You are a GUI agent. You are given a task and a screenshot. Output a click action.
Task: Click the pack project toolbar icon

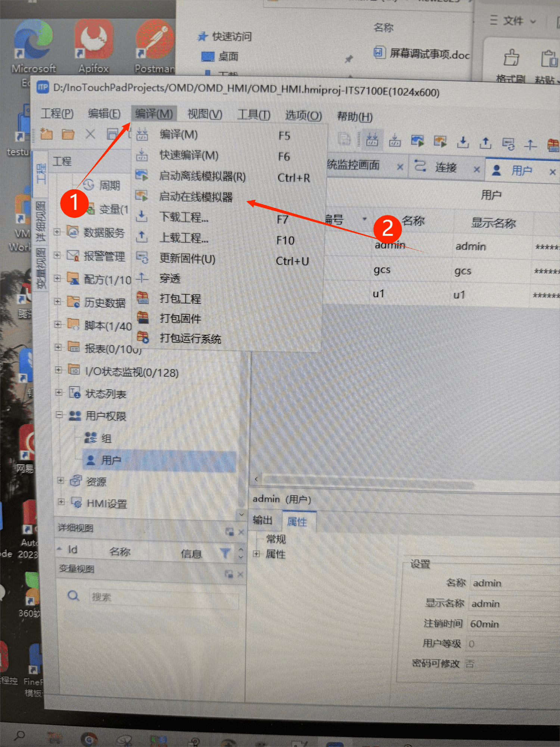[x=553, y=145]
